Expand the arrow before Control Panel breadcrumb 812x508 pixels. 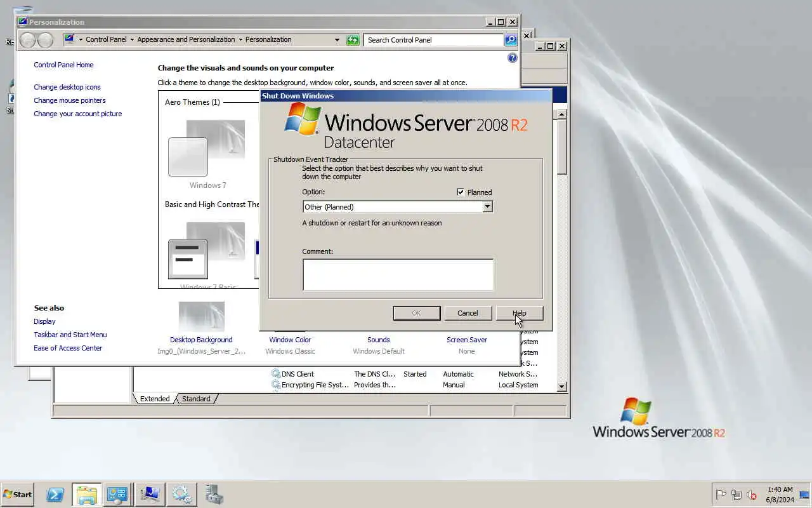[81, 39]
